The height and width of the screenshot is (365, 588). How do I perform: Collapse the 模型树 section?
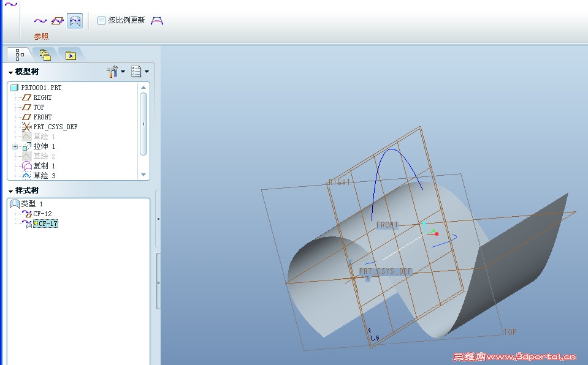coord(10,72)
